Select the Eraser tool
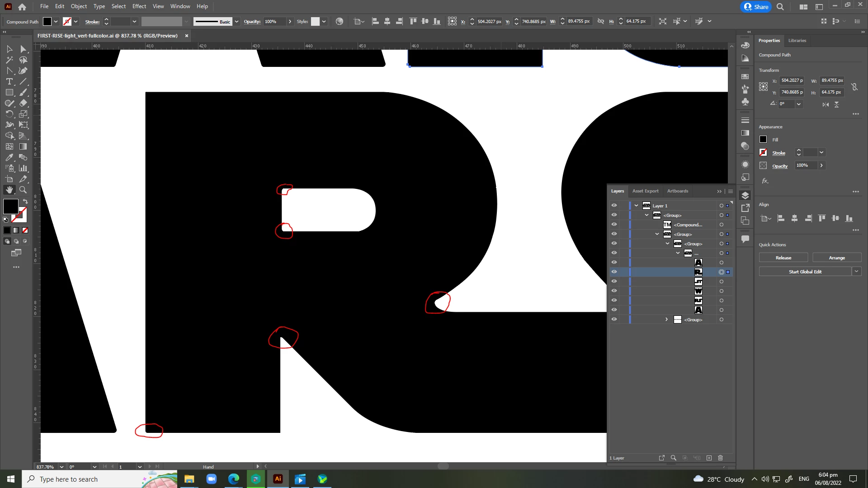Viewport: 868px width, 488px height. pos(23,103)
